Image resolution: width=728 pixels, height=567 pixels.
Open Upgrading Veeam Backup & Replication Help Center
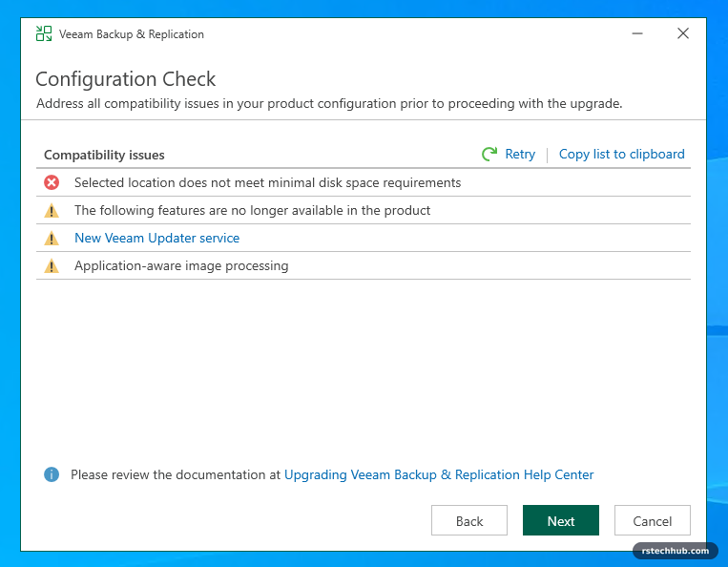click(x=439, y=474)
